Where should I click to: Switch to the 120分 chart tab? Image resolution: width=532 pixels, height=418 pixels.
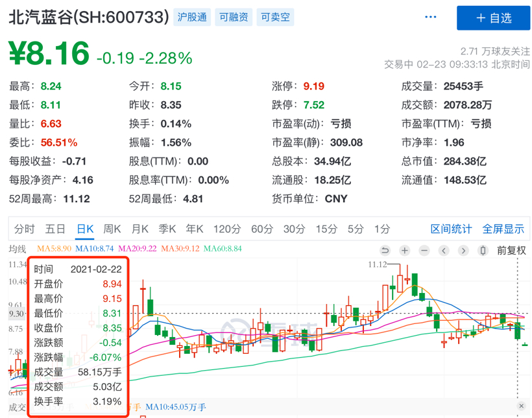pyautogui.click(x=227, y=229)
